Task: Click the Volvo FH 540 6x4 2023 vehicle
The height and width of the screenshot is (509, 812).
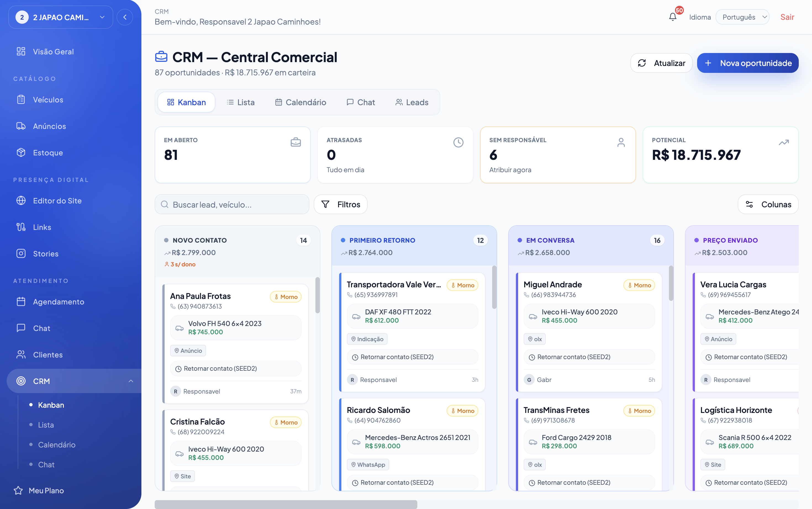Action: tap(236, 328)
